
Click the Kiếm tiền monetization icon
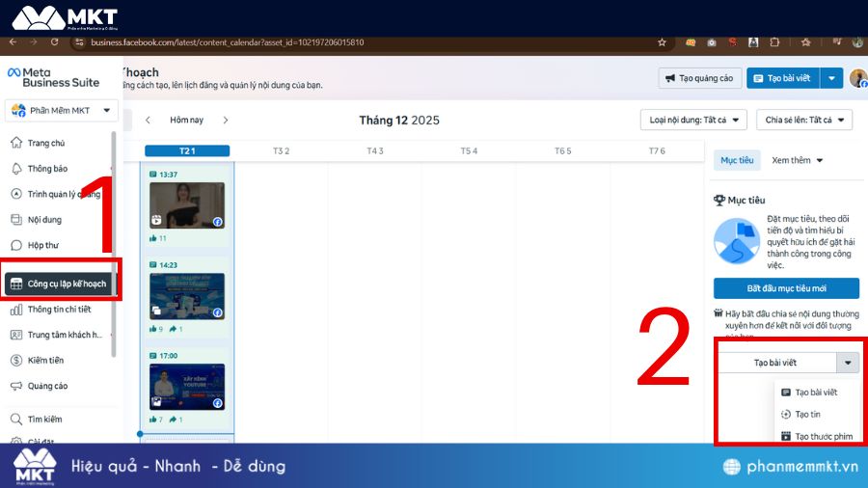pyautogui.click(x=16, y=360)
